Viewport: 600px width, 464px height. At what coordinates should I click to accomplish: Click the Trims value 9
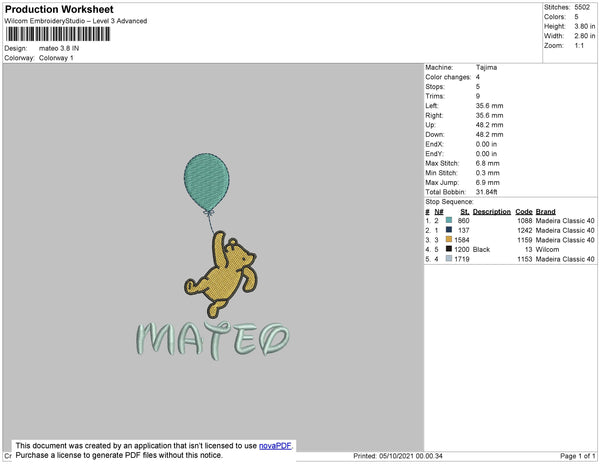pyautogui.click(x=478, y=96)
